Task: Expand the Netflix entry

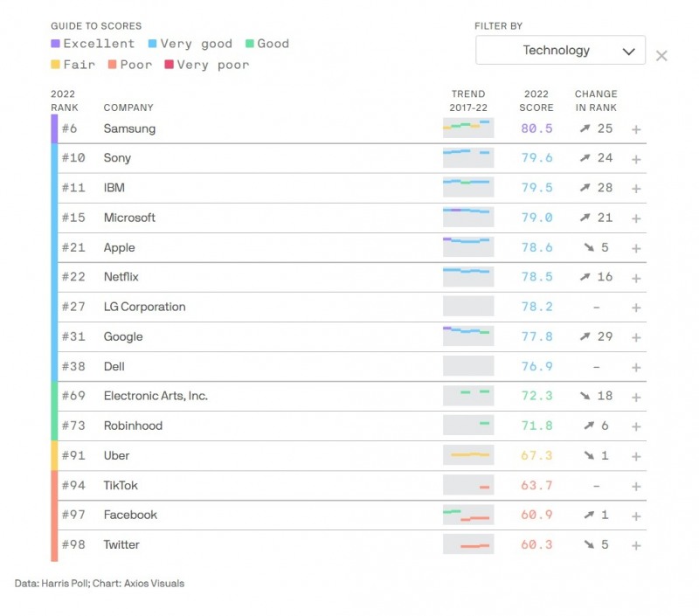Action: (x=637, y=277)
